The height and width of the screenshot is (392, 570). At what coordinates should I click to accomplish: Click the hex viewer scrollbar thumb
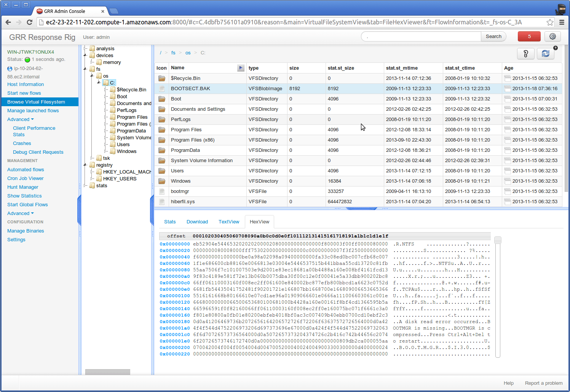tap(498, 240)
